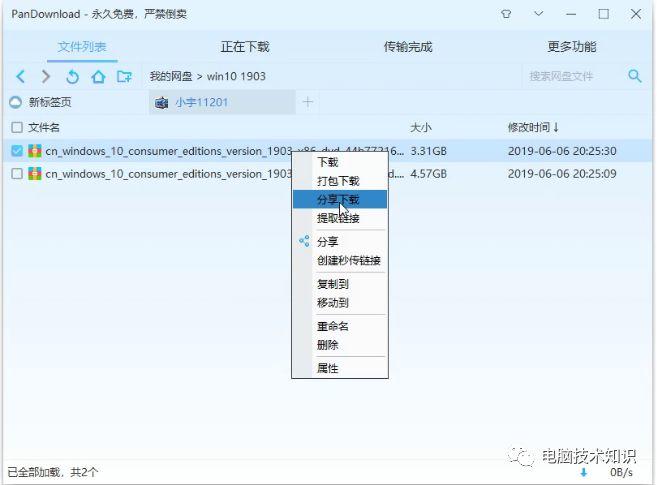Click 我的网盘 breadcrumb
This screenshot has height=485, width=657.
pos(171,76)
